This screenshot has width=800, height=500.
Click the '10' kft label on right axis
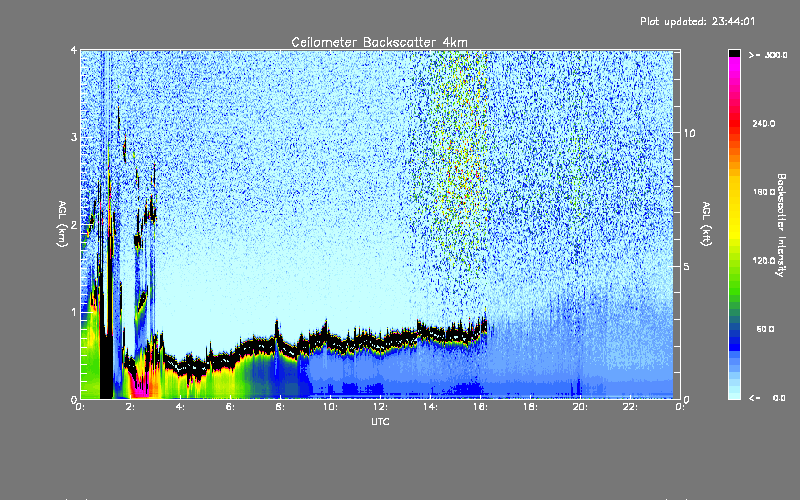pos(689,133)
